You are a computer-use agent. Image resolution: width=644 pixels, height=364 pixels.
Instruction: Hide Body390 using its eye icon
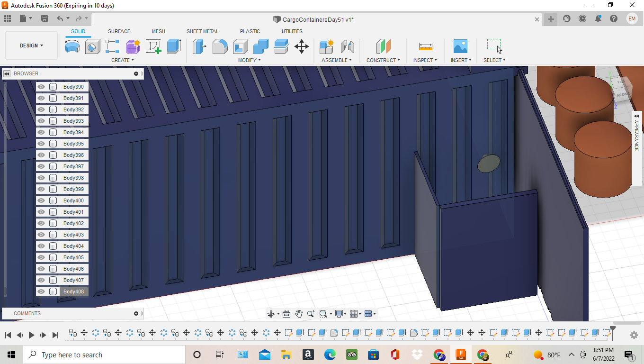tap(41, 87)
